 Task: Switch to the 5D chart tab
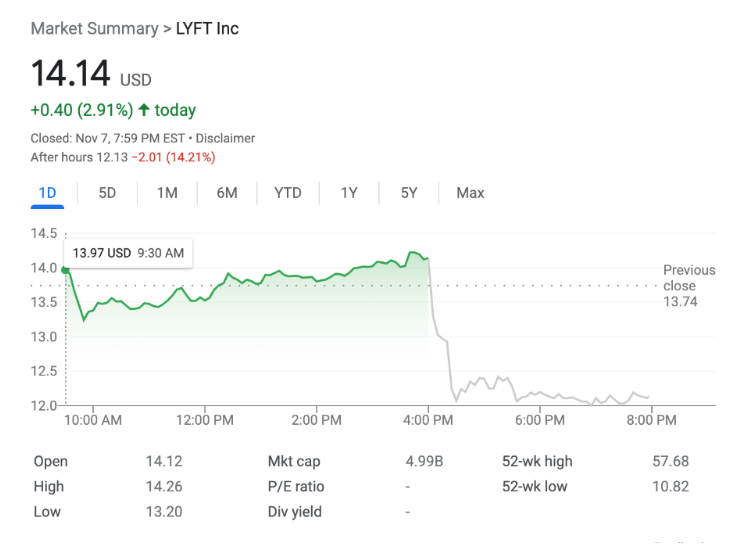click(107, 193)
